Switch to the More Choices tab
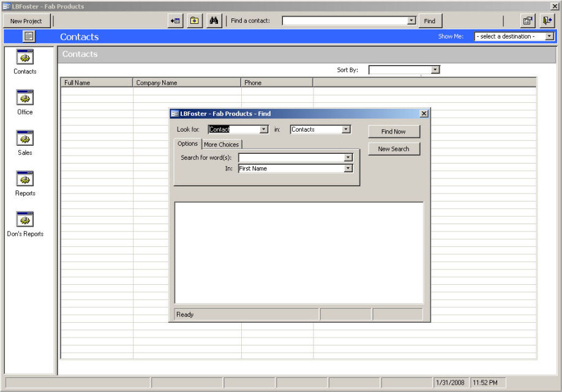The height and width of the screenshot is (392, 562). coord(222,145)
